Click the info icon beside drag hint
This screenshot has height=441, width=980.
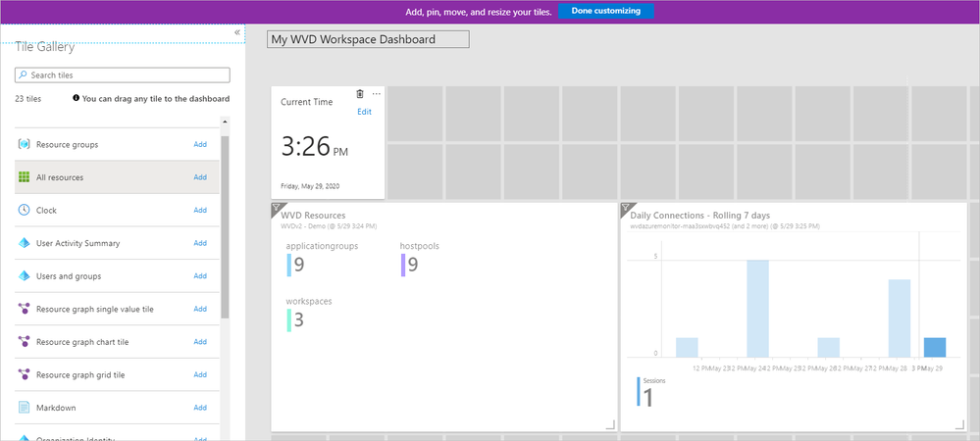coord(77,99)
